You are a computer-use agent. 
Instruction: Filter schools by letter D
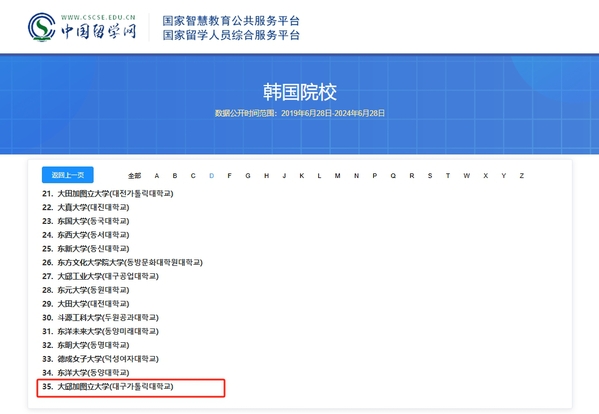click(x=212, y=176)
